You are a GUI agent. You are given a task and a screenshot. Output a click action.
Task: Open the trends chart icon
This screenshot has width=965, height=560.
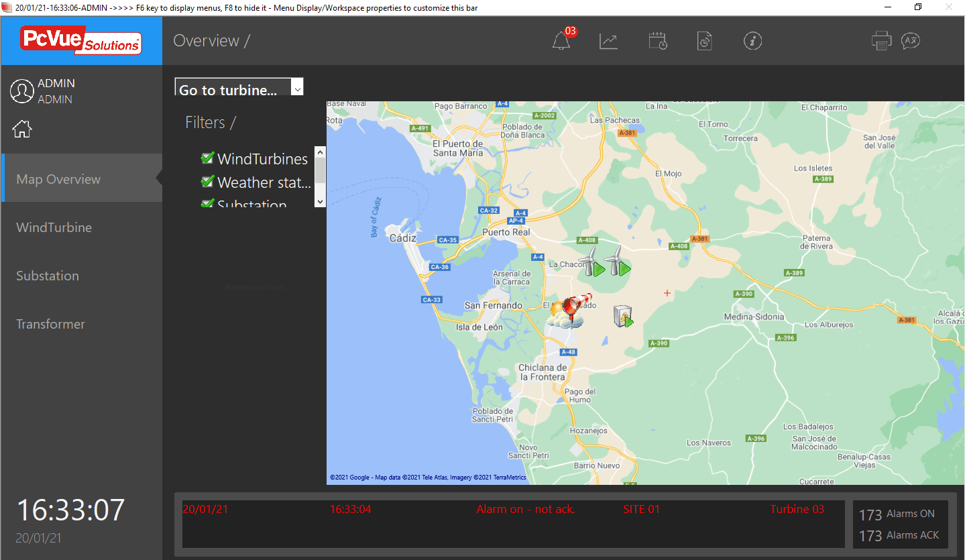(x=608, y=41)
